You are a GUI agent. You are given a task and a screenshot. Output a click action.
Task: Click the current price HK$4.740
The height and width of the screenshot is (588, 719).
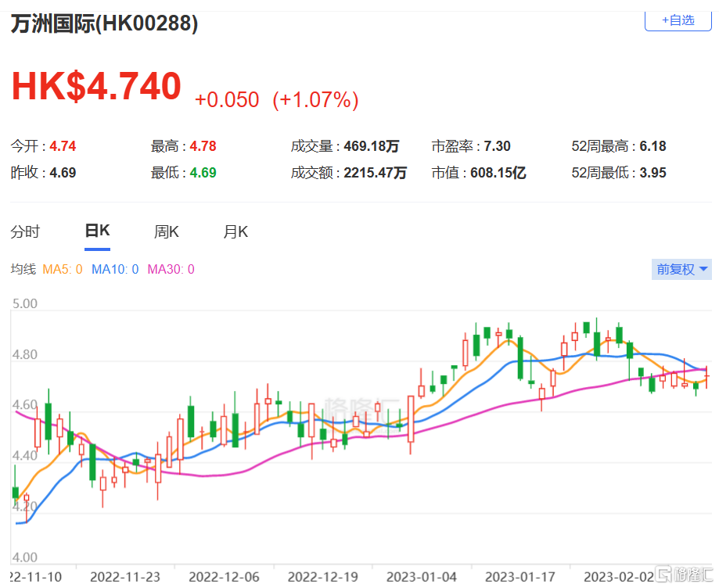(x=96, y=86)
